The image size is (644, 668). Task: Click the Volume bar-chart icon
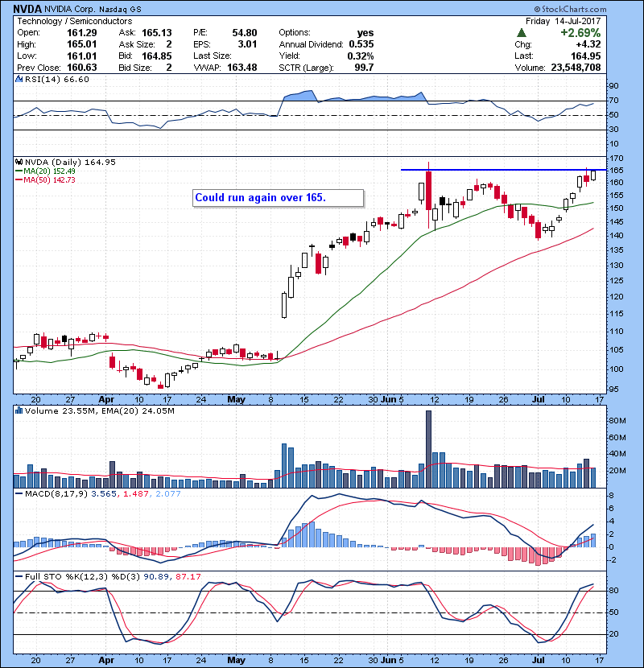click(x=19, y=410)
